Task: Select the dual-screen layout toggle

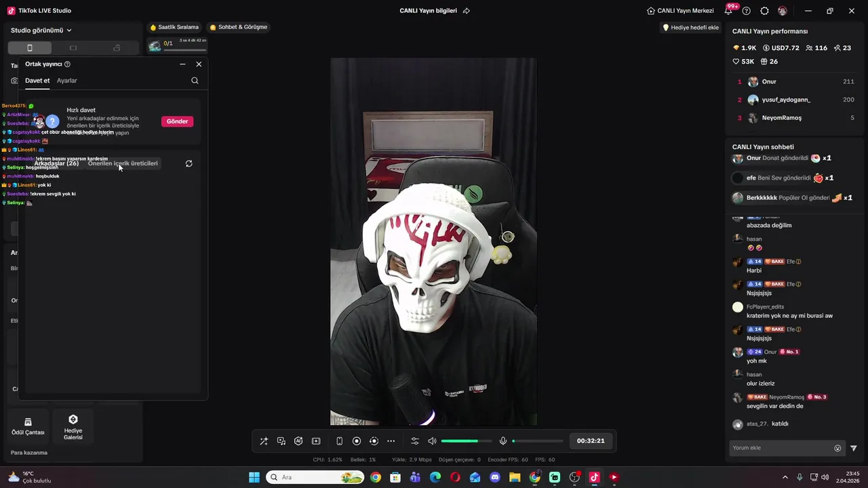Action: pos(117,48)
